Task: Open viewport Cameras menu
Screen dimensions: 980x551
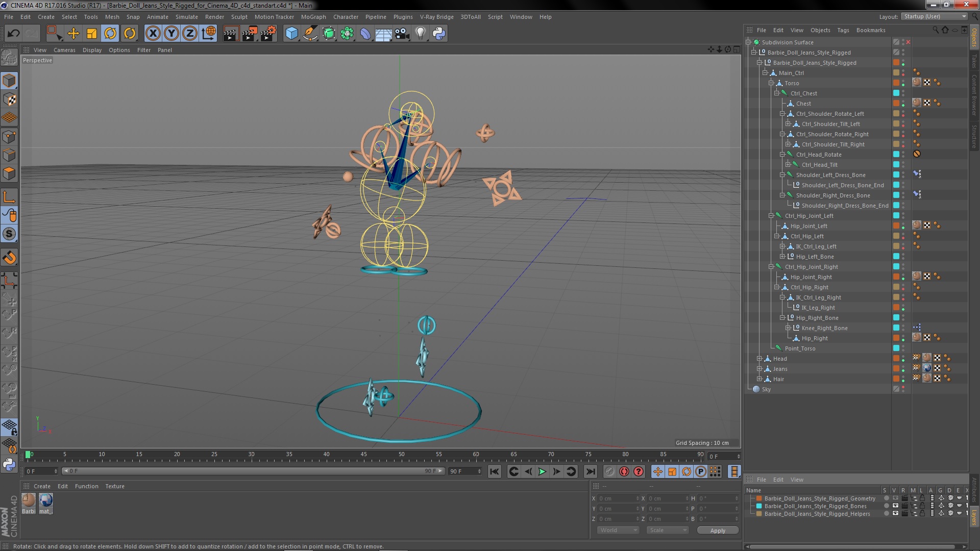Action: coord(64,50)
